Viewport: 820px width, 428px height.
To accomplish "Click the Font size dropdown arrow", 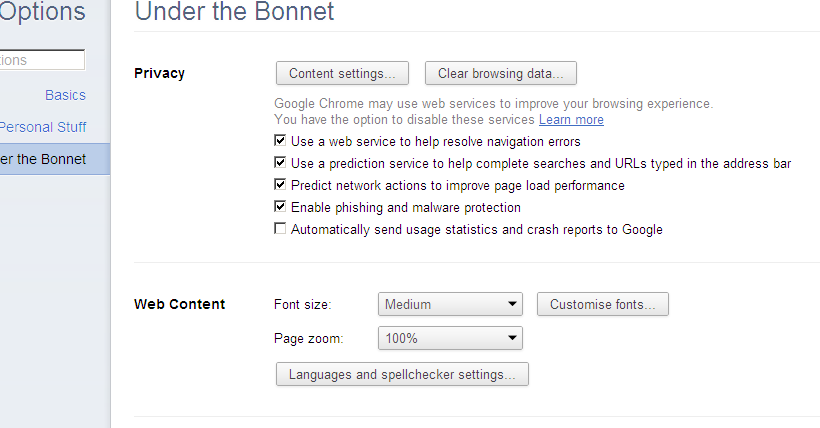I will click(x=512, y=304).
